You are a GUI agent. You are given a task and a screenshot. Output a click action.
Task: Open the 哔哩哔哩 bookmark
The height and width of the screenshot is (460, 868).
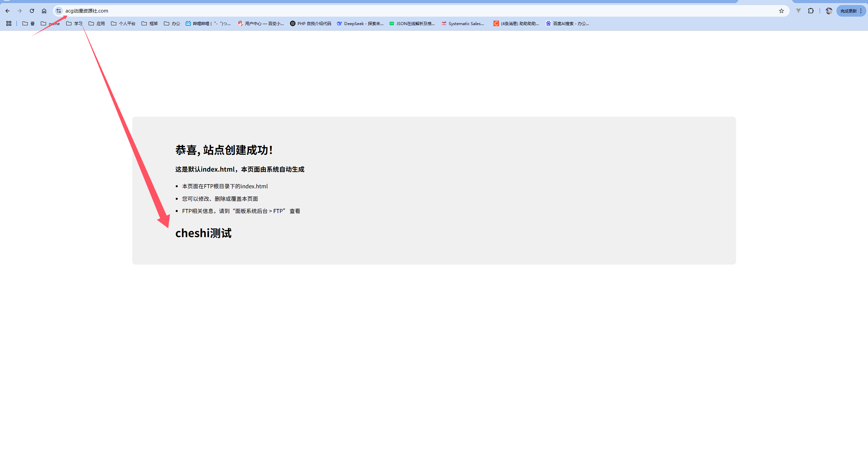click(208, 23)
